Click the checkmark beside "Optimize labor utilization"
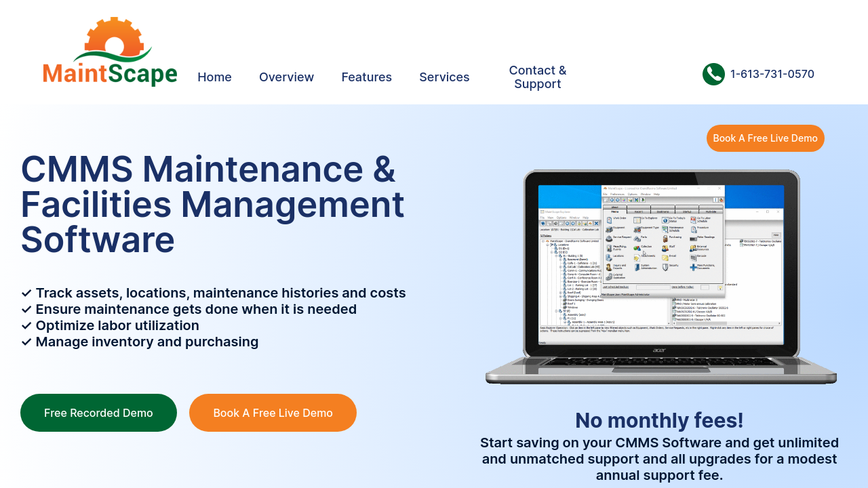 tap(26, 325)
